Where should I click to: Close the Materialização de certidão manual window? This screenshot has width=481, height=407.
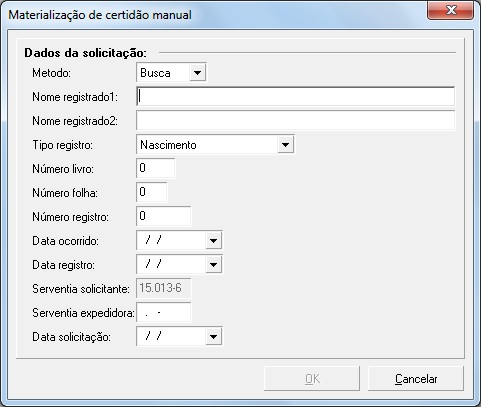pyautogui.click(x=451, y=10)
